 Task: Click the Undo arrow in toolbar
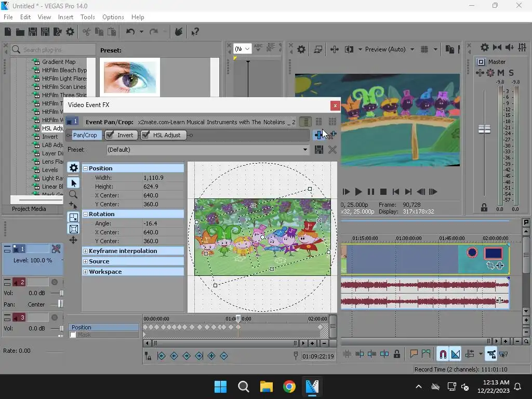pos(130,32)
